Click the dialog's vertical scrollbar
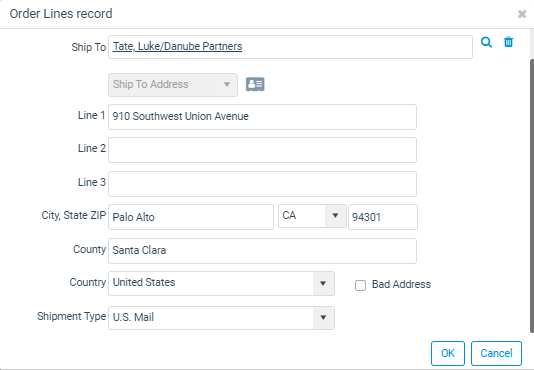Image resolution: width=534 pixels, height=370 pixels. click(x=532, y=196)
